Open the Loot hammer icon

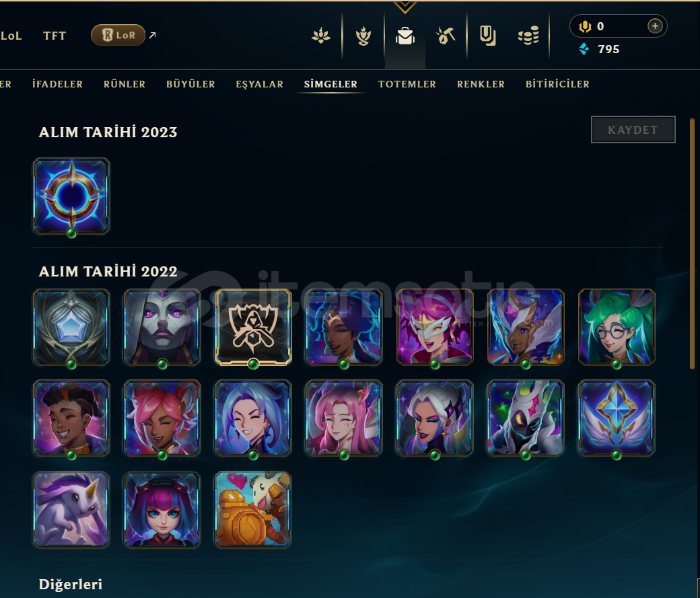pos(446,36)
